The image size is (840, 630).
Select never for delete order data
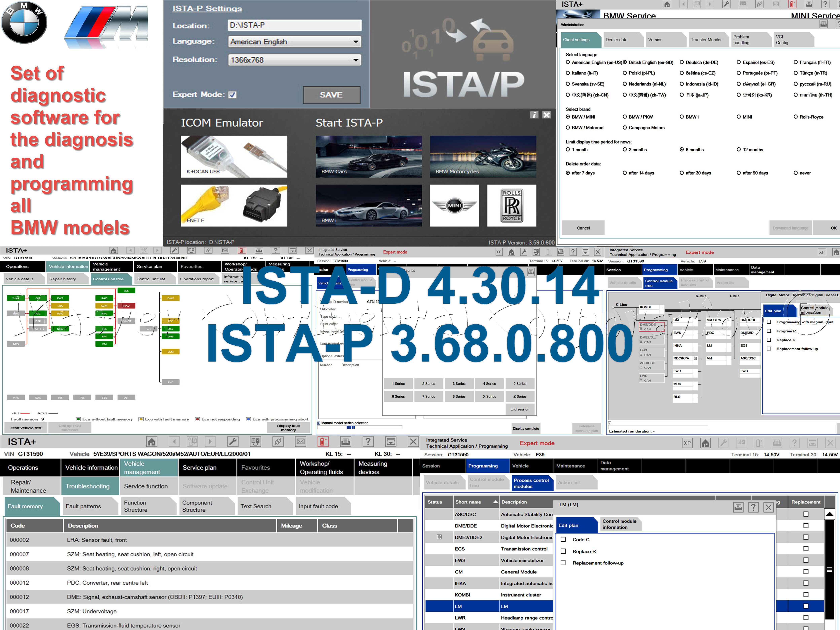pyautogui.click(x=796, y=173)
